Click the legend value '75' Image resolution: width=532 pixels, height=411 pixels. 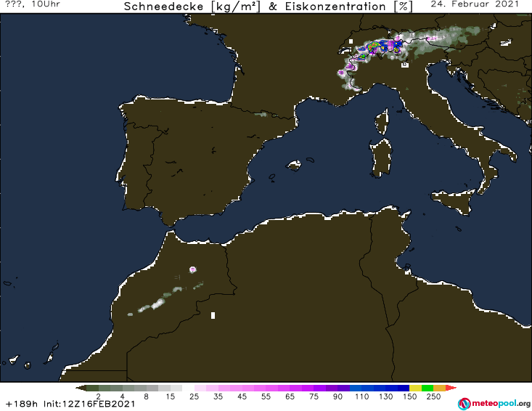pyautogui.click(x=314, y=396)
